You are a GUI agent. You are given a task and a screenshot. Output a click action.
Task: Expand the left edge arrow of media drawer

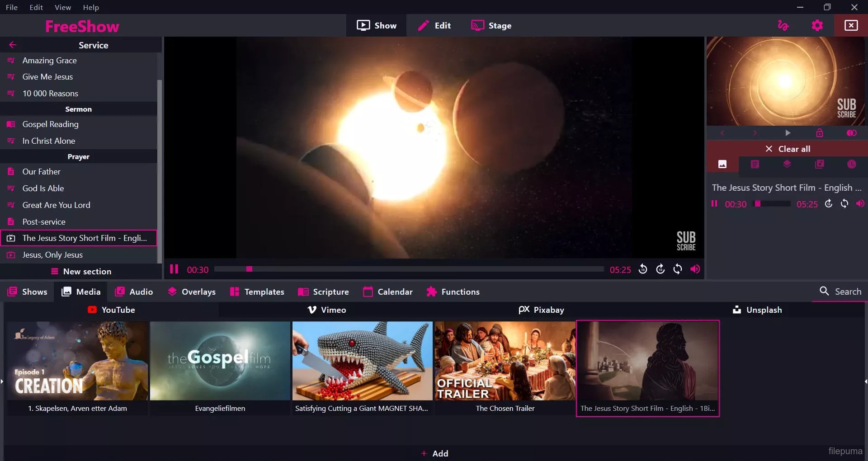coord(2,381)
